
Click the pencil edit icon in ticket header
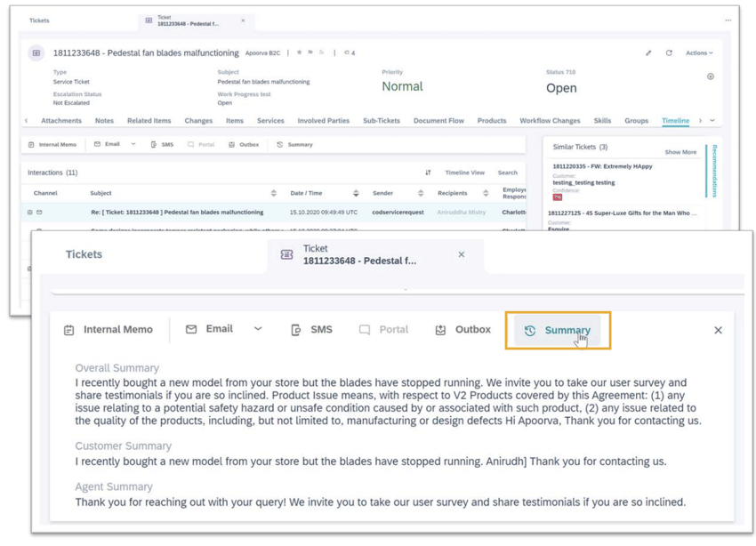click(x=648, y=53)
